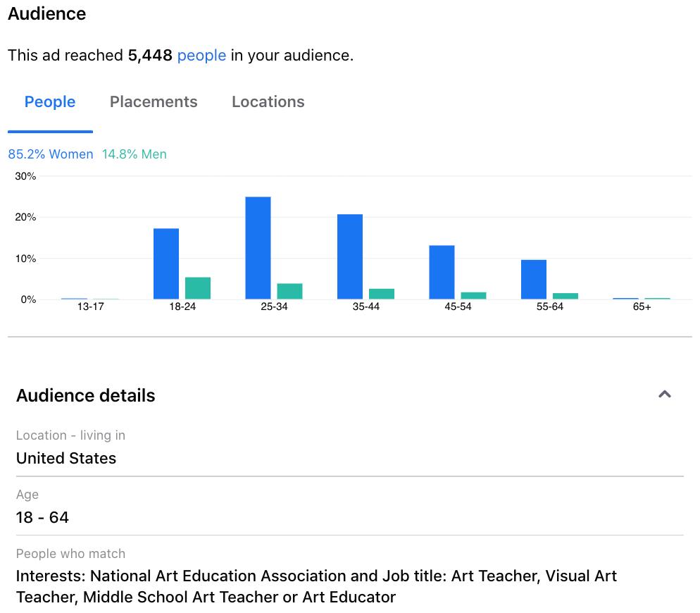Click the United States location value
700x613 pixels.
[66, 458]
